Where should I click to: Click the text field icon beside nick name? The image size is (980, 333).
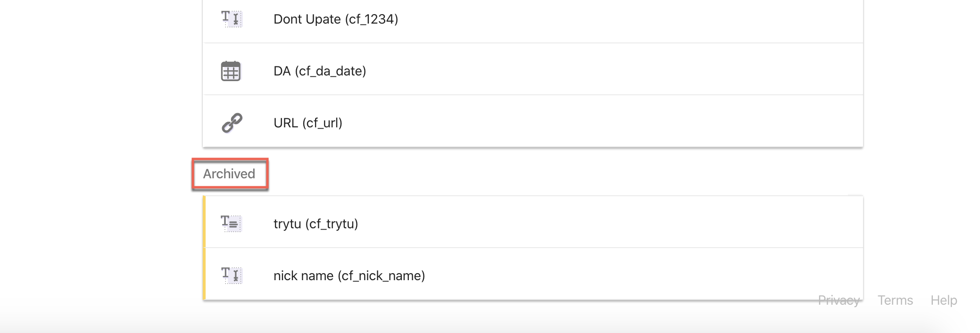[232, 275]
